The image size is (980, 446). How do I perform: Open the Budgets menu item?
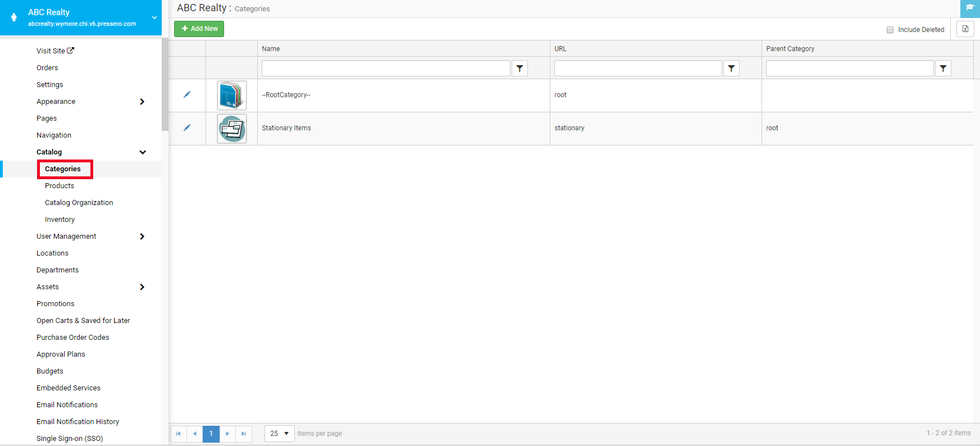[x=50, y=371]
